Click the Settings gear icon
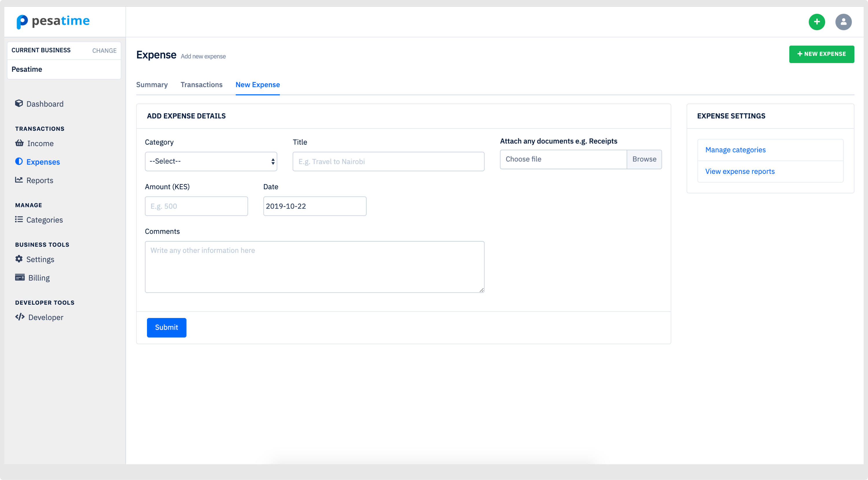The image size is (868, 480). pyautogui.click(x=19, y=259)
